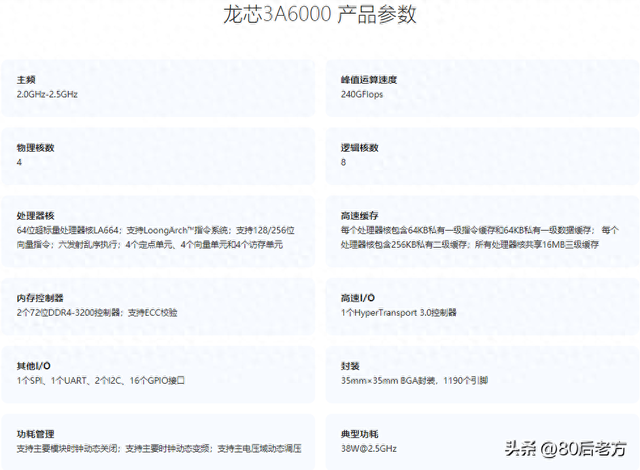
Task: Select the 峰值运算速度 label
Action: (369, 80)
